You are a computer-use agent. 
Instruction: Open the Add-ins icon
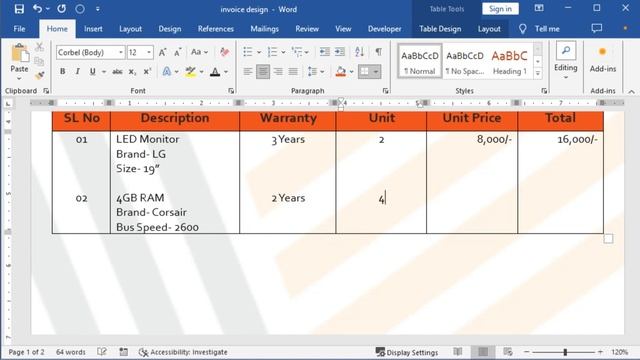point(602,59)
